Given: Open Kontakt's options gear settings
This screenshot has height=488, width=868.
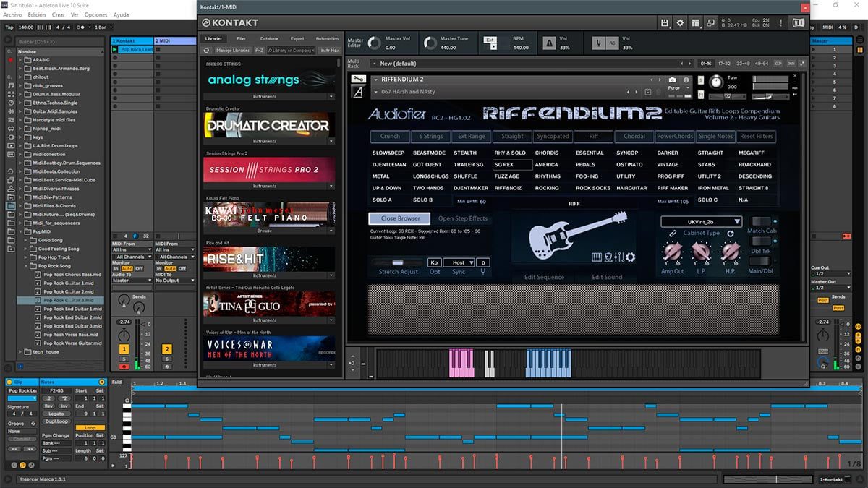Looking at the screenshot, I should pyautogui.click(x=680, y=23).
